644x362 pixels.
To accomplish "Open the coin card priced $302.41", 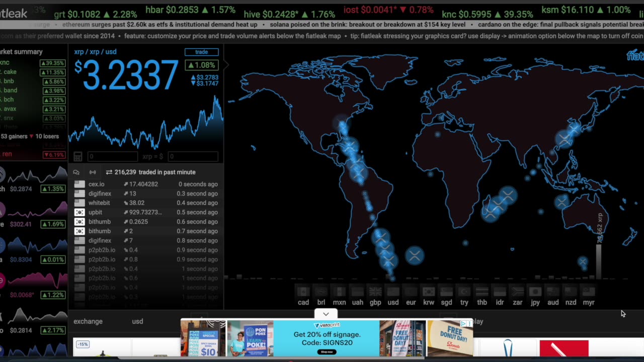I will 33,215.
